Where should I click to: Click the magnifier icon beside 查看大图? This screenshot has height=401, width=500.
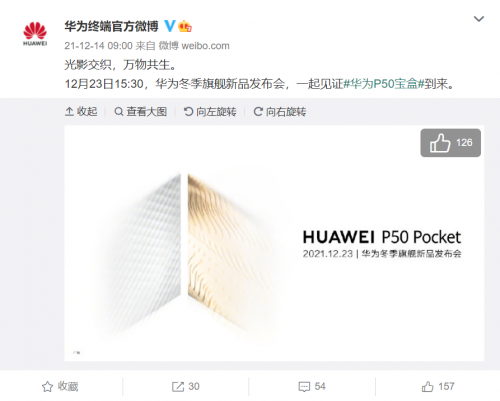click(x=119, y=111)
